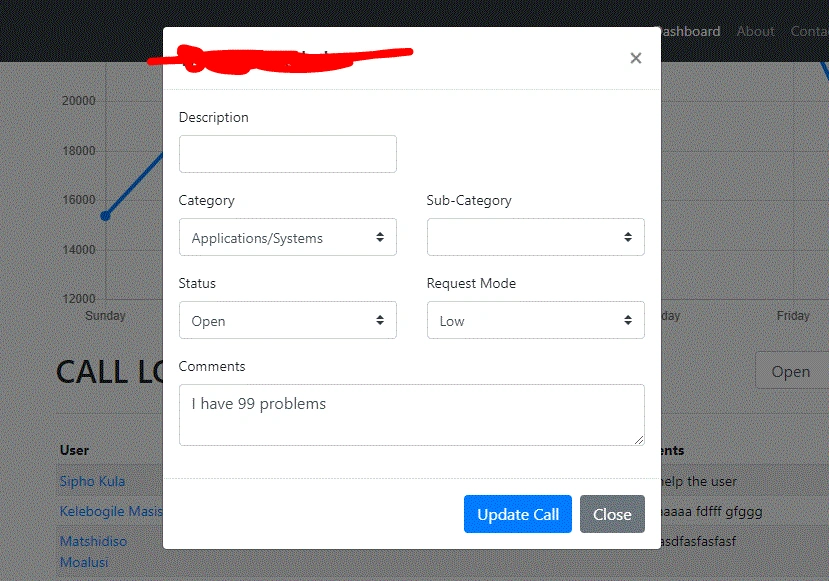Click the Sub-Category dropdown arrow icon

628,237
